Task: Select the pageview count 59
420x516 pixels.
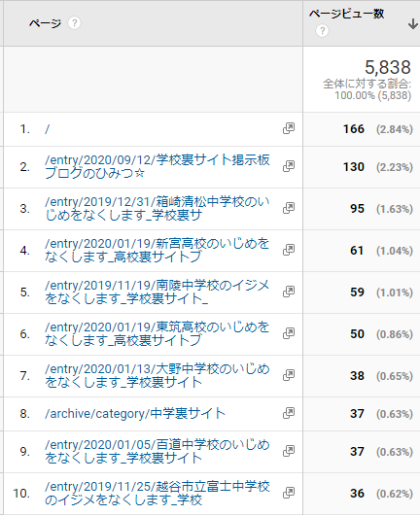Action: (x=357, y=292)
